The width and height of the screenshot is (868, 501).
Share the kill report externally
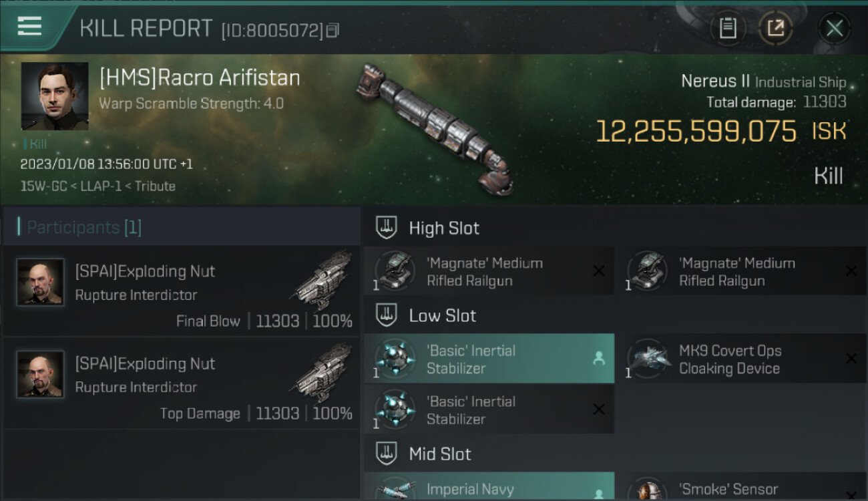pos(775,28)
